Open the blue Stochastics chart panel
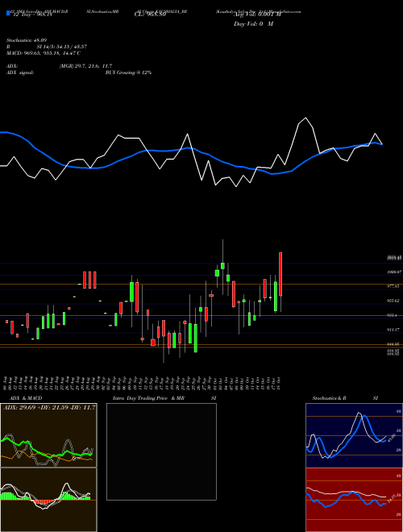 [354, 435]
